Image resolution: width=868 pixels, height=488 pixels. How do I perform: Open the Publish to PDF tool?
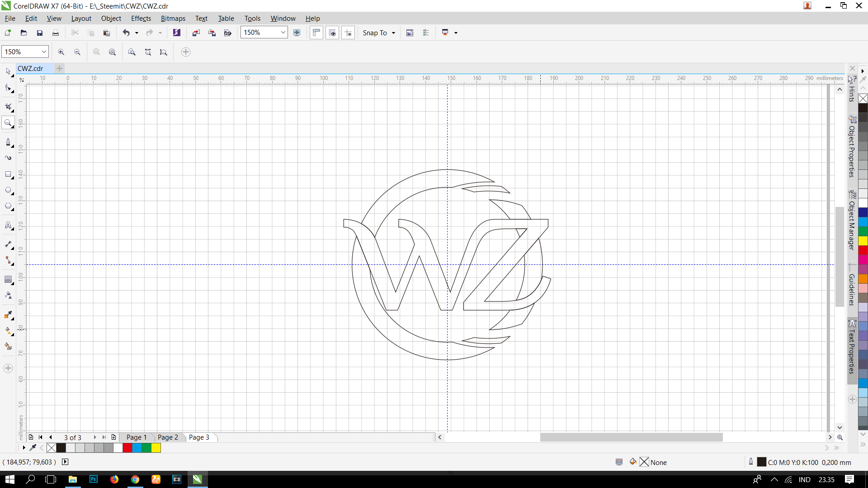(x=227, y=33)
